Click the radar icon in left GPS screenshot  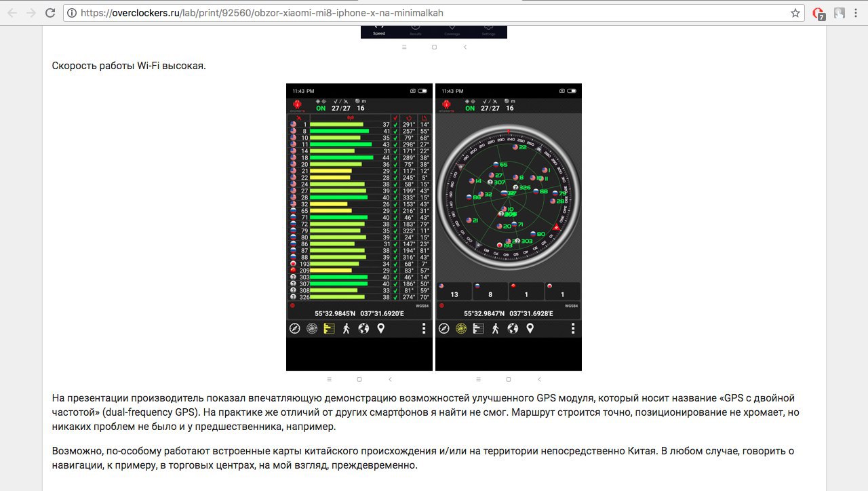tap(312, 328)
